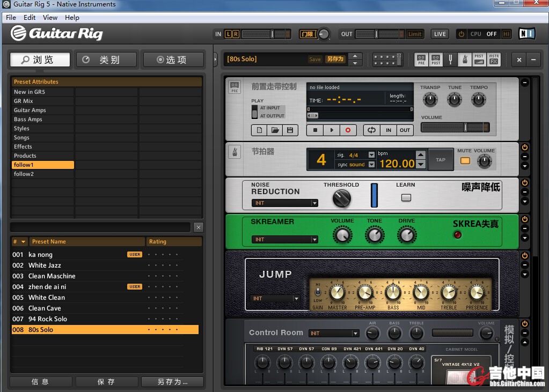Toggle power for the Control Room module
549x392 pixels.
[524, 324]
